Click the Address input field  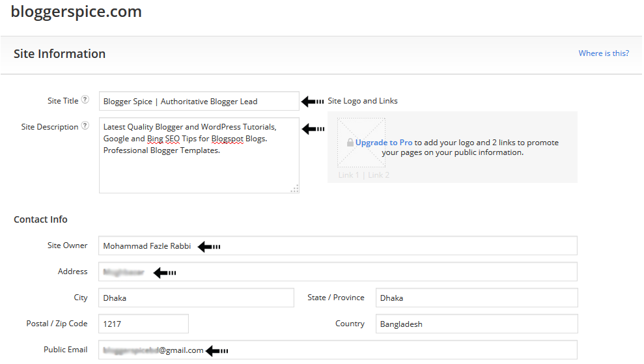[x=337, y=272]
